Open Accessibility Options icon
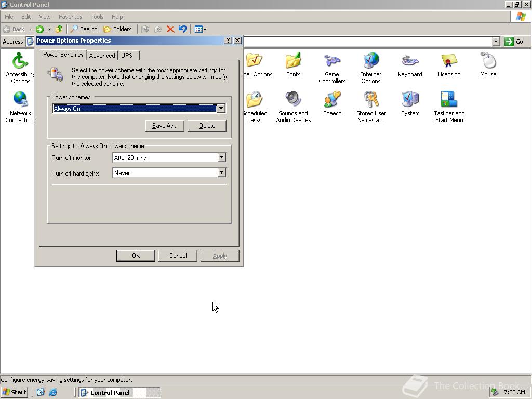The image size is (532, 399). (x=20, y=68)
